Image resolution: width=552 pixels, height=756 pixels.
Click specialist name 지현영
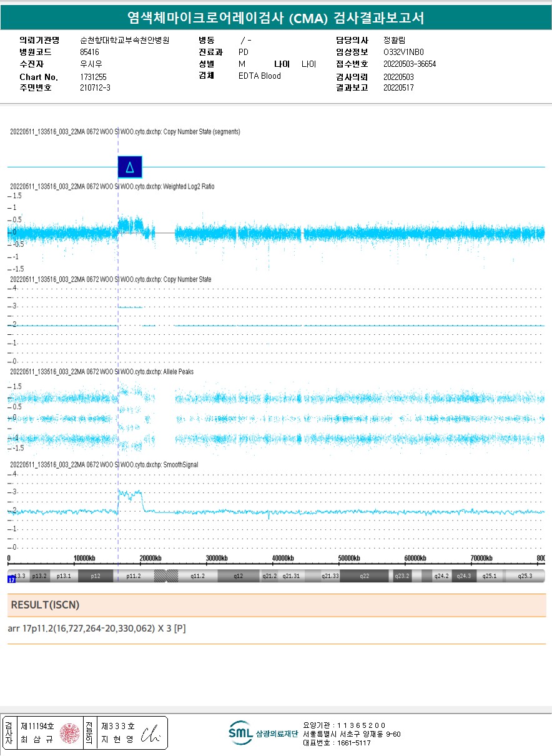(117, 740)
